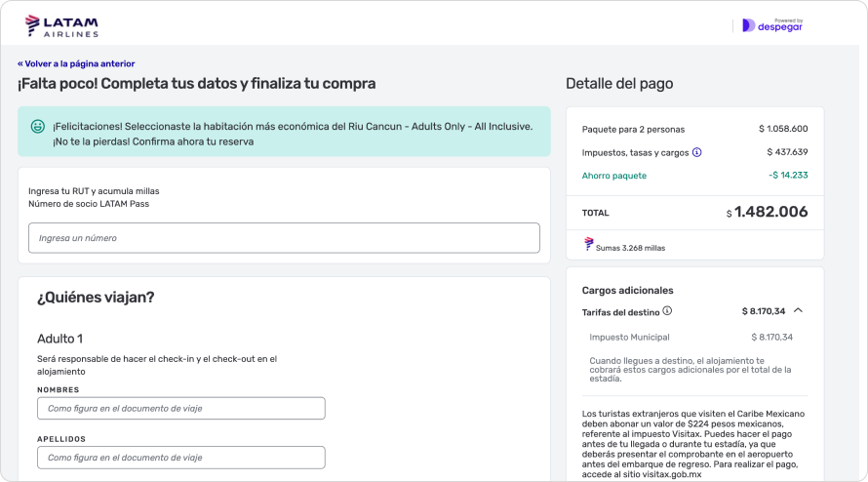868x482 pixels.
Task: Collapse the Tarifas del destino chevron
Action: tap(798, 311)
